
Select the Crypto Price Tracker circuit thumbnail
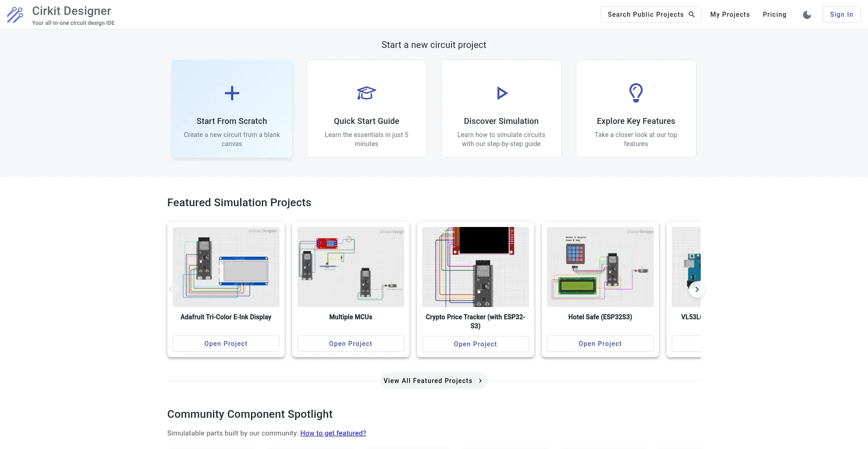pos(476,267)
